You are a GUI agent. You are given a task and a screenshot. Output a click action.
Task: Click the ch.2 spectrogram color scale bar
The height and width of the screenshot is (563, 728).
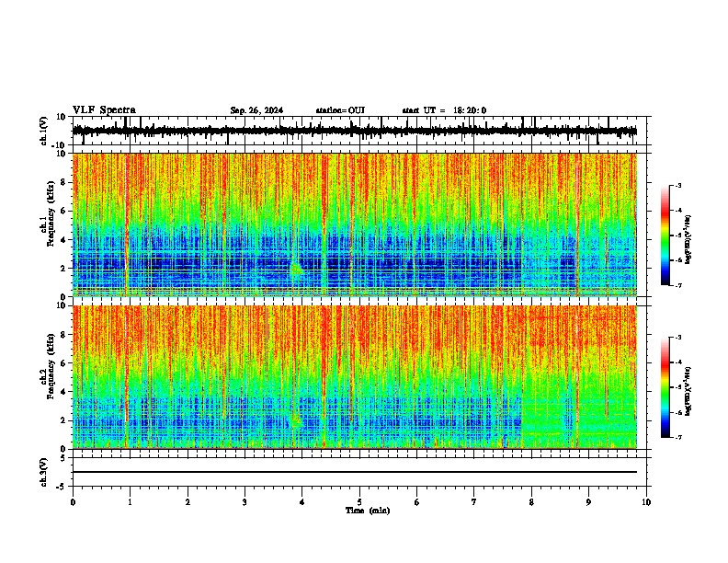coord(665,387)
